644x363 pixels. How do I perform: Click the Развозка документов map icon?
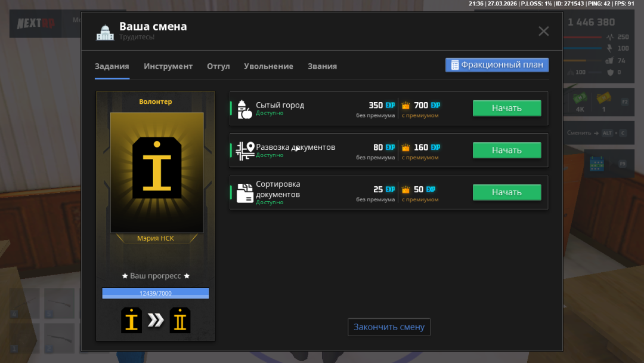click(244, 150)
